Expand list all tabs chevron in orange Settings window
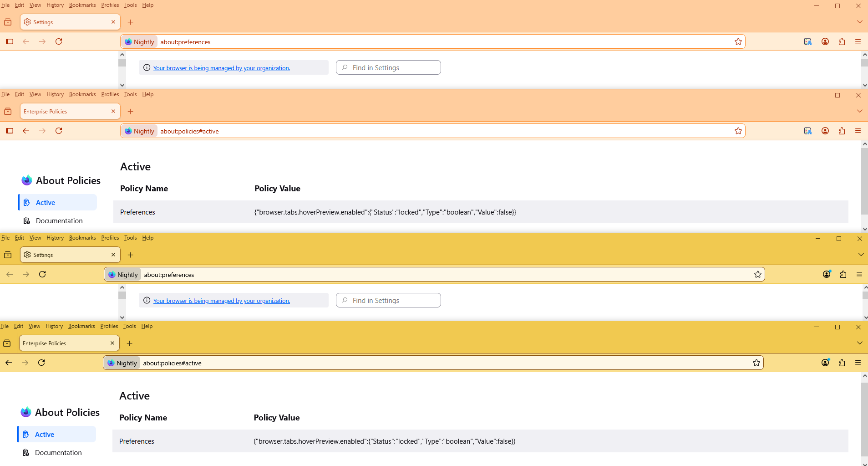The width and height of the screenshot is (868, 466). pyautogui.click(x=859, y=22)
